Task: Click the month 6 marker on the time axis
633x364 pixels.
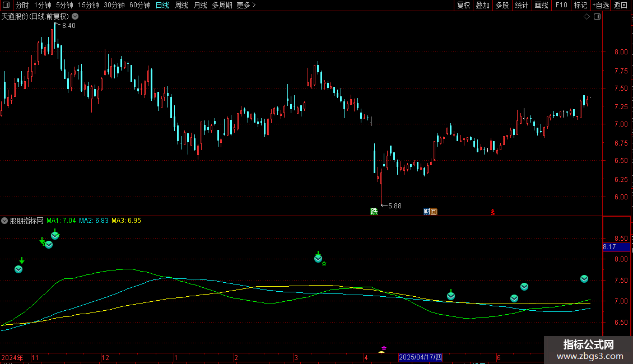Action: pyautogui.click(x=499, y=357)
